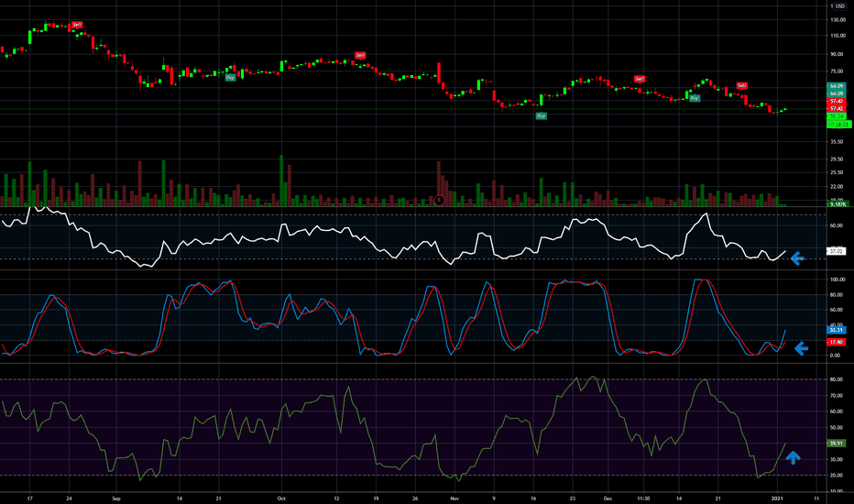Click the 75.00 price scale label
This screenshot has height=504, width=854.
(x=838, y=71)
